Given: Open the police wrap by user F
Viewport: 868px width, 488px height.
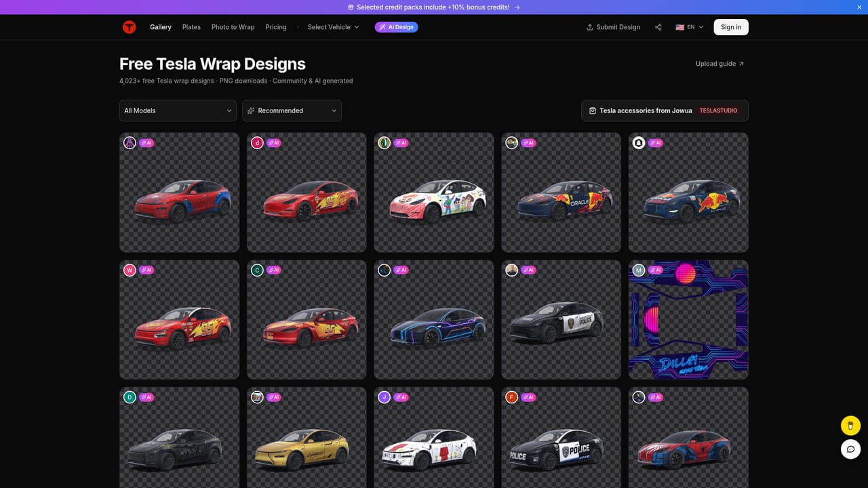Looking at the screenshot, I should point(561,438).
